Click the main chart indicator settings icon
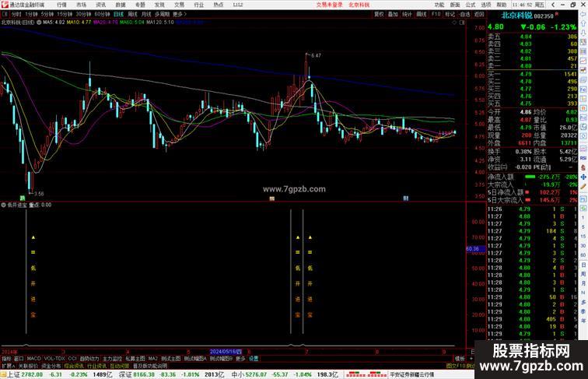The height and width of the screenshot is (379, 588). [39, 22]
